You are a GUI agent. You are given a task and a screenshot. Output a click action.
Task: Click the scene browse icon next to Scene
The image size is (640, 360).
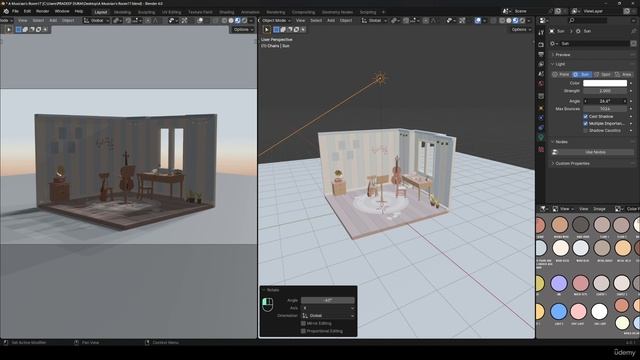tap(506, 11)
